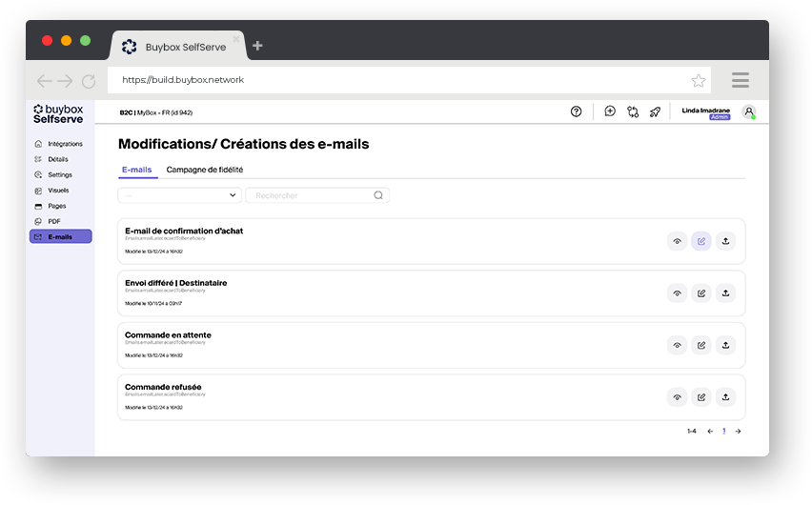
Task: Open the browser hamburger menu
Action: tap(740, 80)
